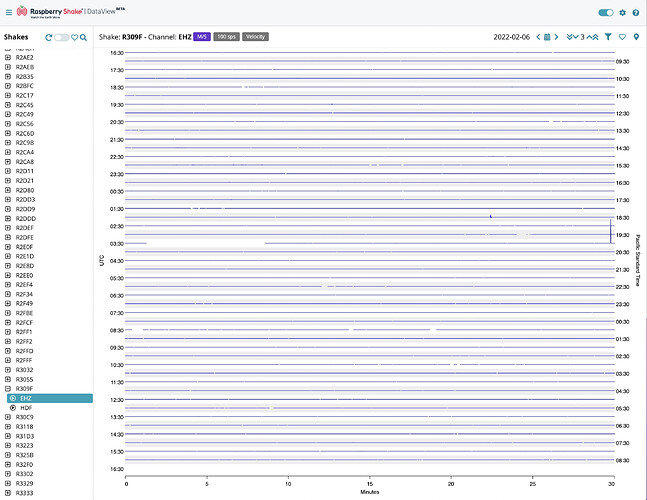Toggle the switch in the top right header
This screenshot has width=647, height=500.
click(x=606, y=12)
